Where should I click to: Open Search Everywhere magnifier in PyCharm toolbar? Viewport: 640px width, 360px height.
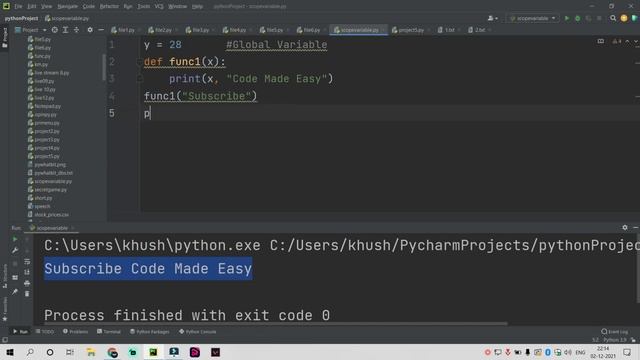(x=613, y=18)
